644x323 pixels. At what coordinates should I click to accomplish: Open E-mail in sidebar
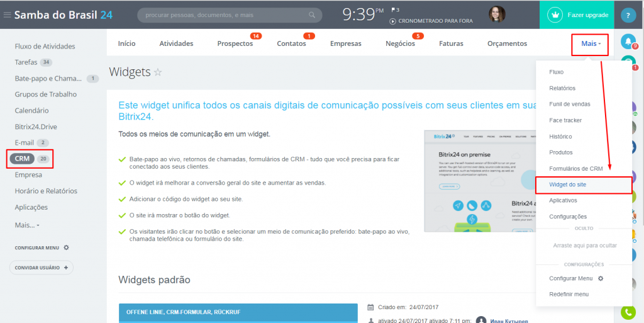[25, 142]
